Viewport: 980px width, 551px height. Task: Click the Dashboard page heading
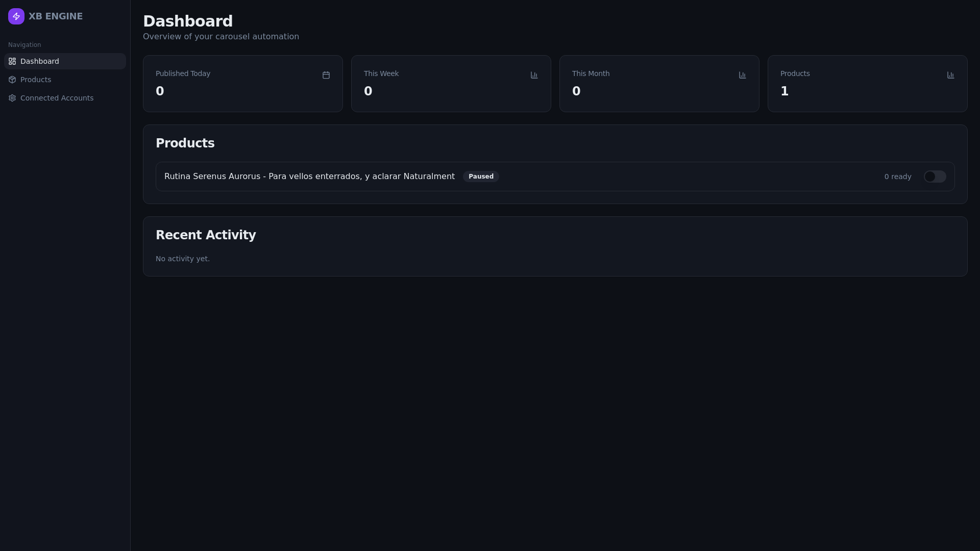(x=188, y=21)
